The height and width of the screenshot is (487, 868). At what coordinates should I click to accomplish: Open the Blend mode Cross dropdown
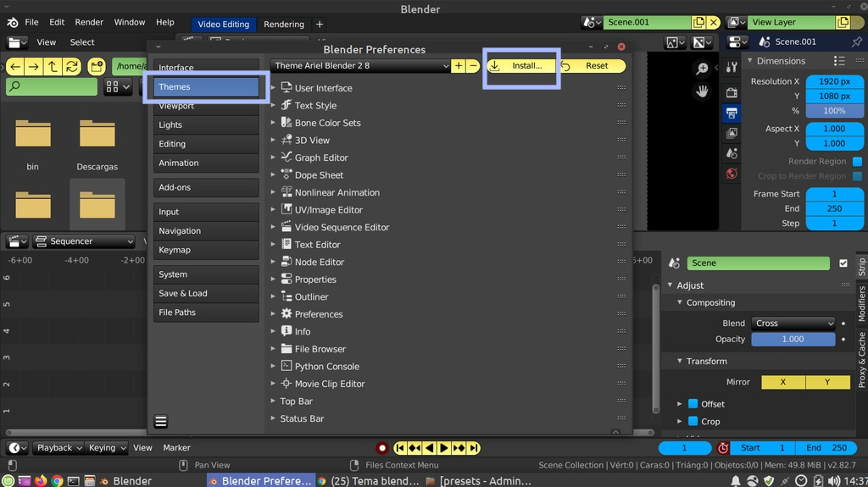(793, 324)
